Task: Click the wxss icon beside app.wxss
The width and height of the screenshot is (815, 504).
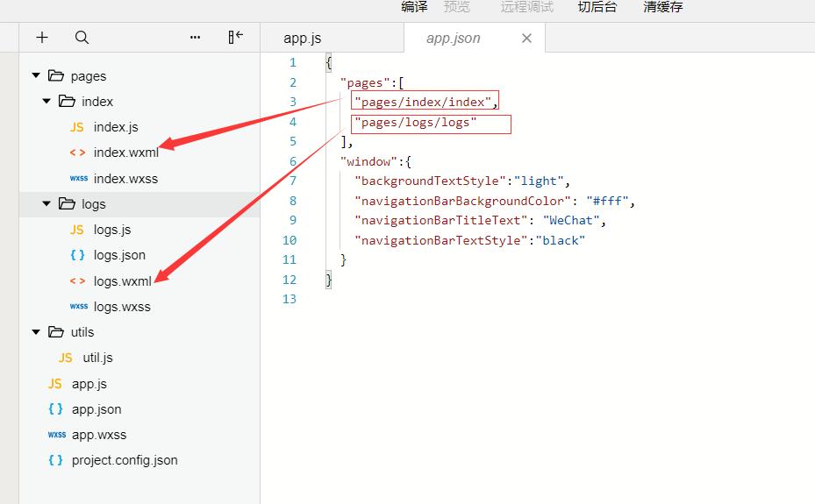Action: [x=57, y=435]
